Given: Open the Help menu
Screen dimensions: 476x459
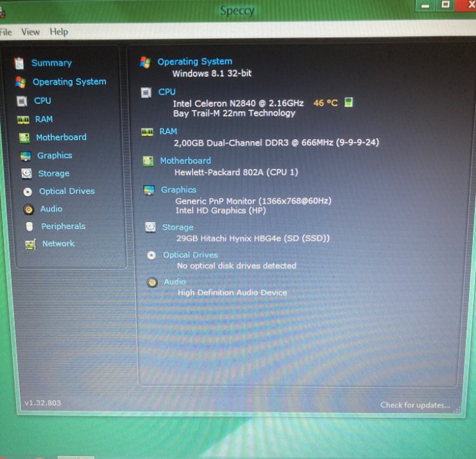Looking at the screenshot, I should click(x=59, y=32).
